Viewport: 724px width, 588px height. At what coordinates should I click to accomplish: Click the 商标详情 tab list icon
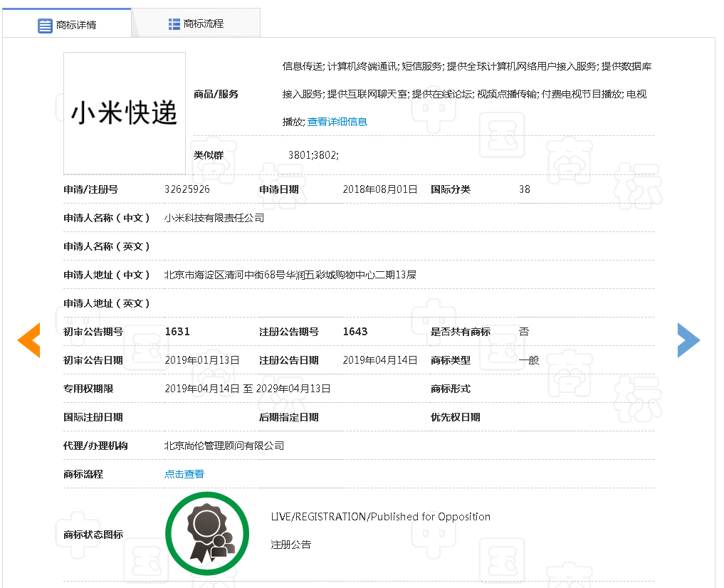point(45,26)
